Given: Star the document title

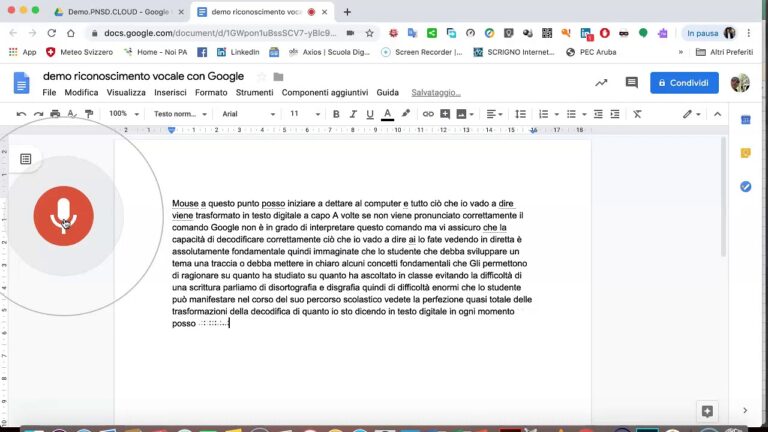Looking at the screenshot, I should point(262,77).
